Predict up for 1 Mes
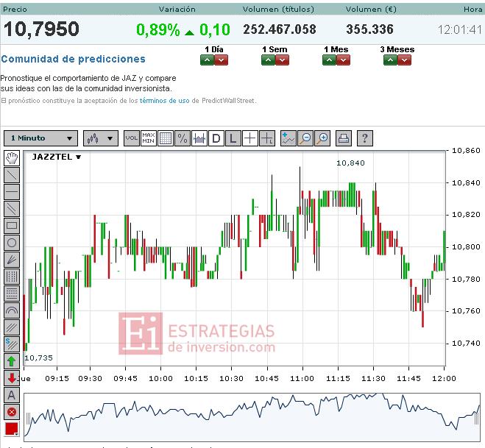This screenshot has height=448, width=485. (329, 60)
